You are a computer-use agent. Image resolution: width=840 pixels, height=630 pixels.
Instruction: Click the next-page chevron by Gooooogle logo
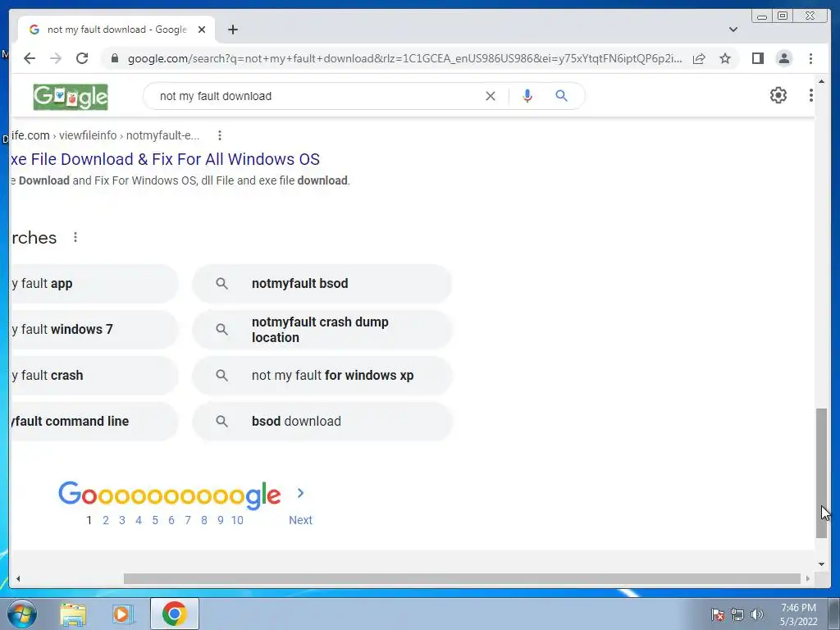pyautogui.click(x=300, y=493)
